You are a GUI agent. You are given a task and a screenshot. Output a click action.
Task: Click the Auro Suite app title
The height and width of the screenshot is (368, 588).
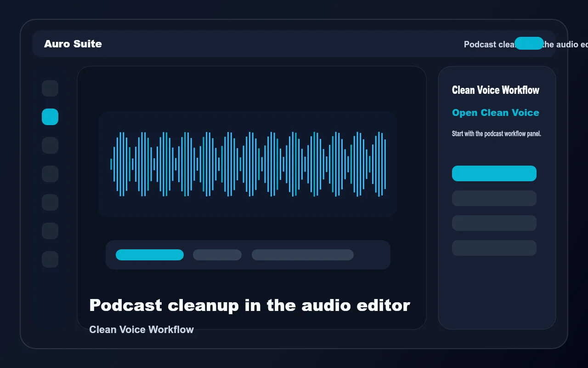click(x=73, y=44)
